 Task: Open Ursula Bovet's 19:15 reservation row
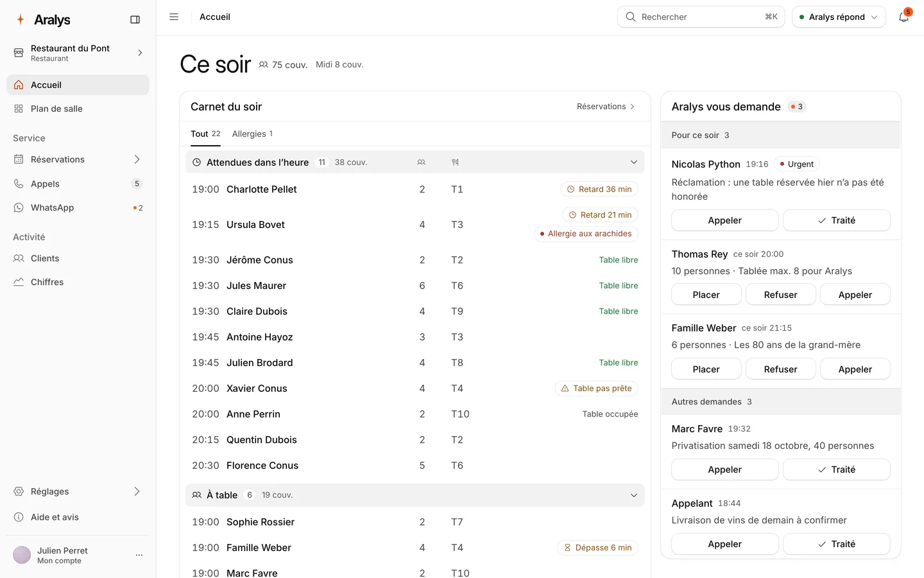pyautogui.click(x=415, y=225)
